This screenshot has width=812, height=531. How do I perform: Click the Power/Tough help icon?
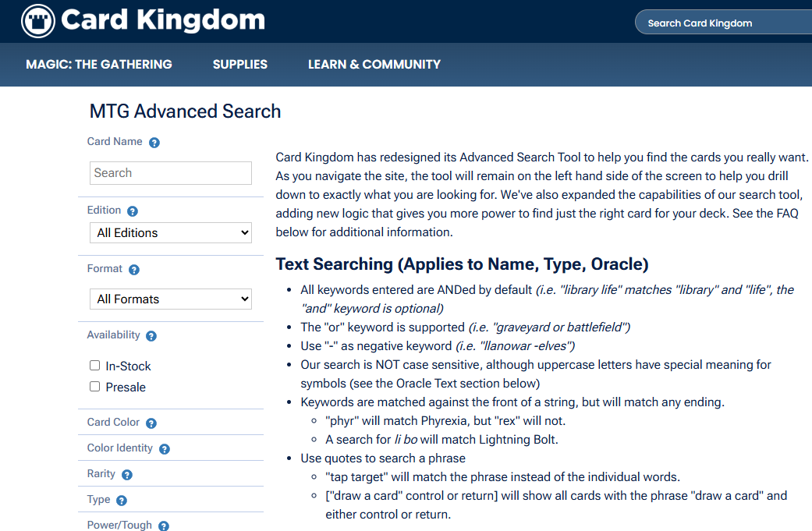(x=164, y=526)
